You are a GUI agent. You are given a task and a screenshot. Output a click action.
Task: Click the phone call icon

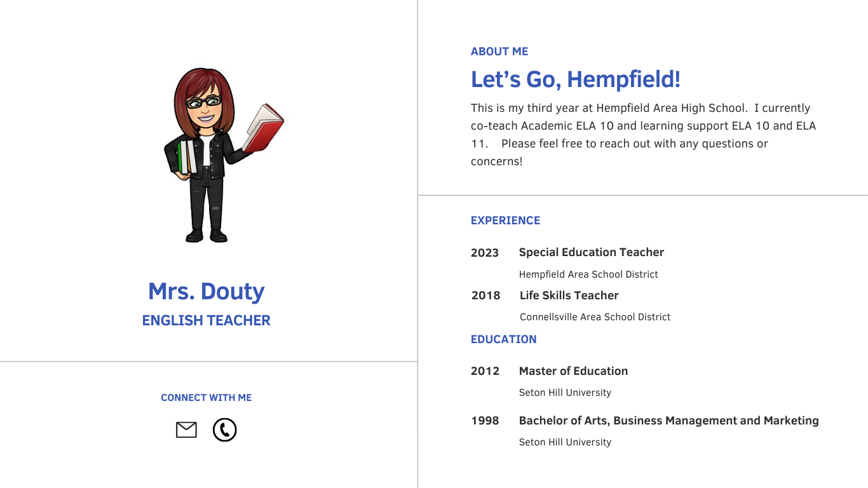pyautogui.click(x=224, y=430)
